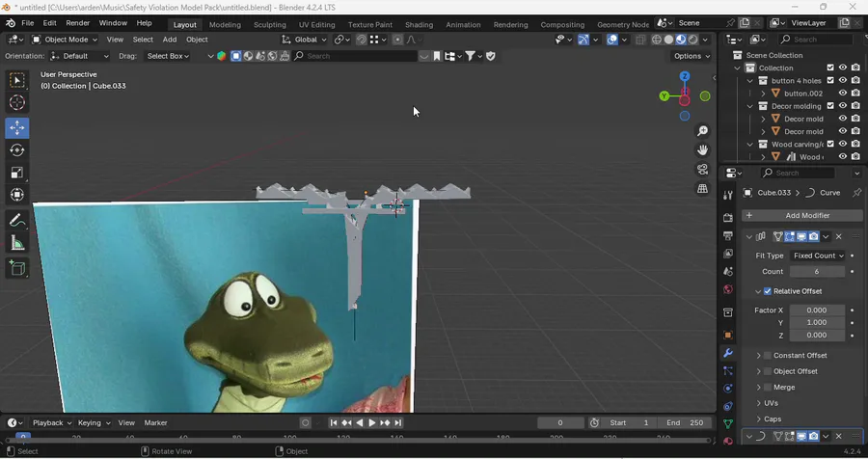Toggle the Relative Offset checkbox
This screenshot has width=868, height=459.
[768, 291]
